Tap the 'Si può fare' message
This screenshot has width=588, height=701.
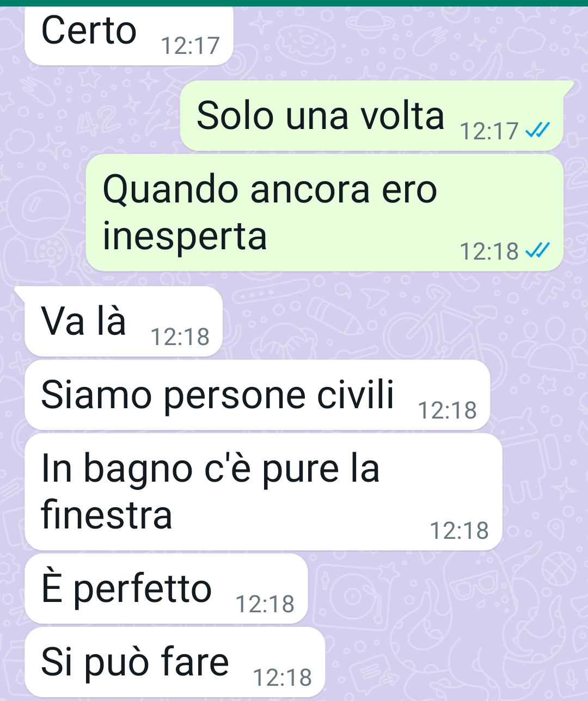tap(175, 662)
